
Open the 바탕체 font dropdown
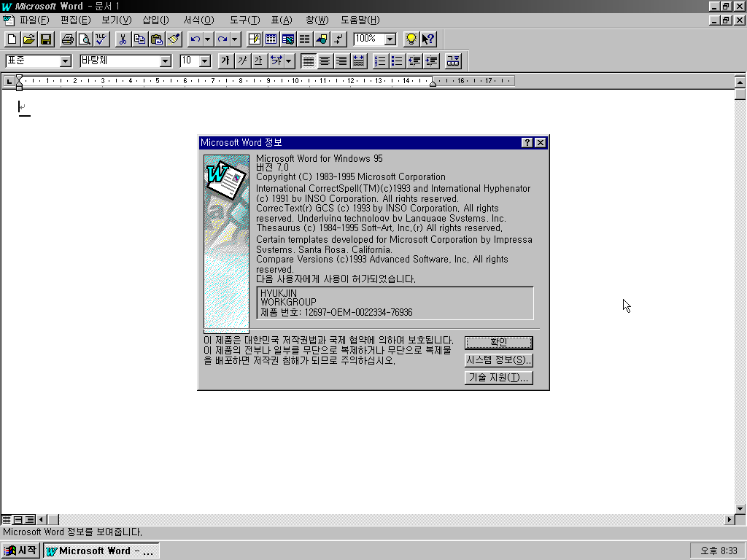click(165, 61)
